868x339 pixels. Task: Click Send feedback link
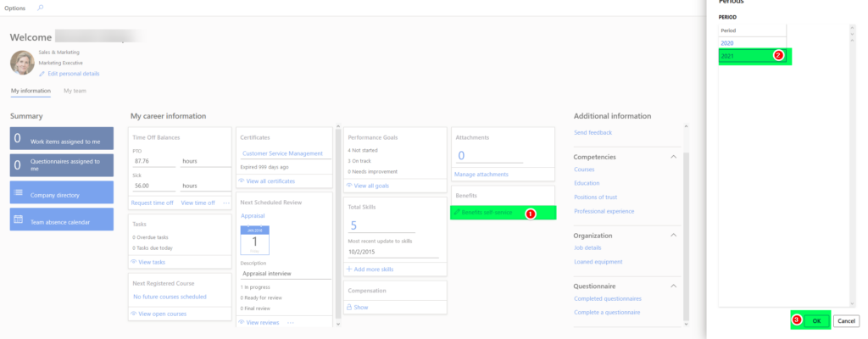click(593, 133)
